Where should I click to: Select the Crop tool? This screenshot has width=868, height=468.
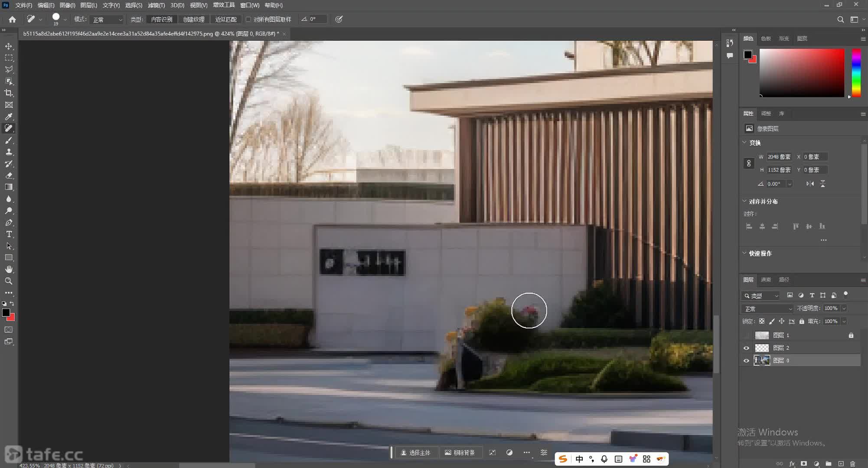(9, 93)
